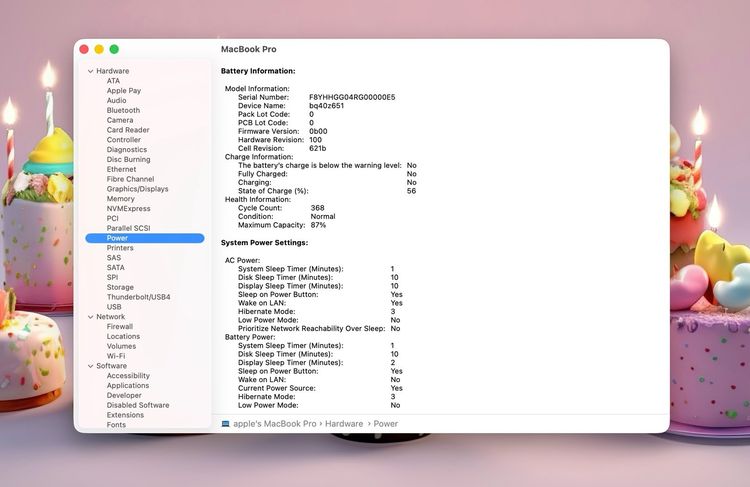This screenshot has width=750, height=487.
Task: Select Printers in the sidebar
Action: click(120, 248)
